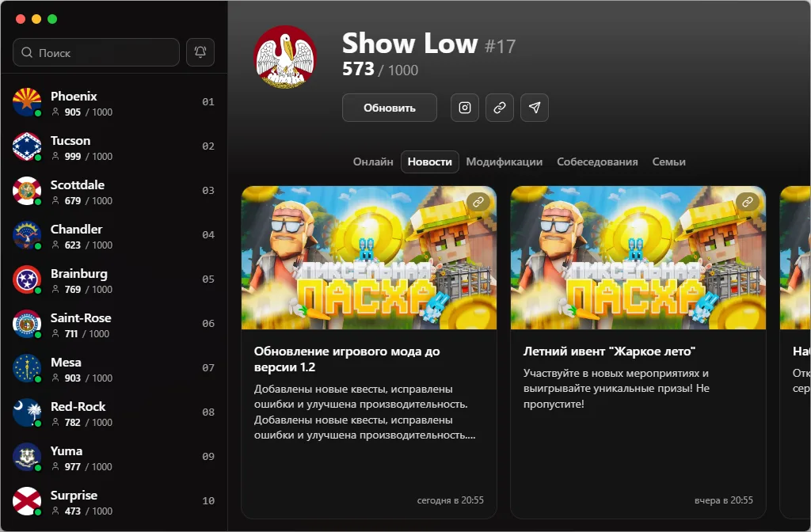Open the Telegram paper plane icon
The width and height of the screenshot is (811, 532).
[535, 108]
